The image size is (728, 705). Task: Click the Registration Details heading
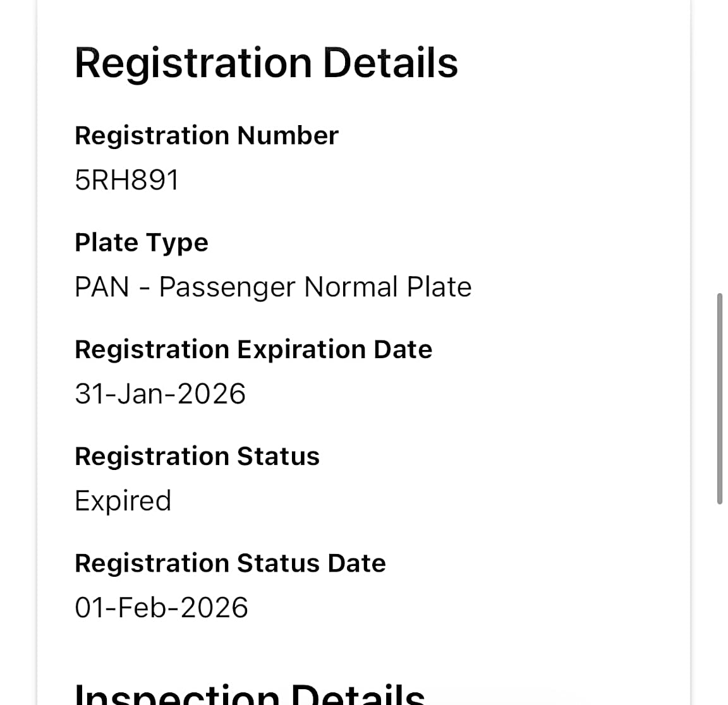tap(266, 63)
